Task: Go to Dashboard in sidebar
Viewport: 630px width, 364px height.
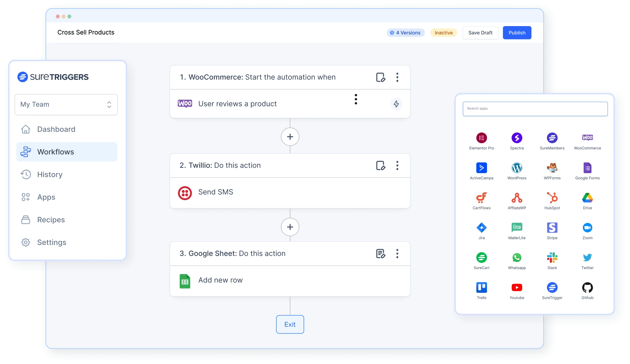Action: [x=56, y=129]
